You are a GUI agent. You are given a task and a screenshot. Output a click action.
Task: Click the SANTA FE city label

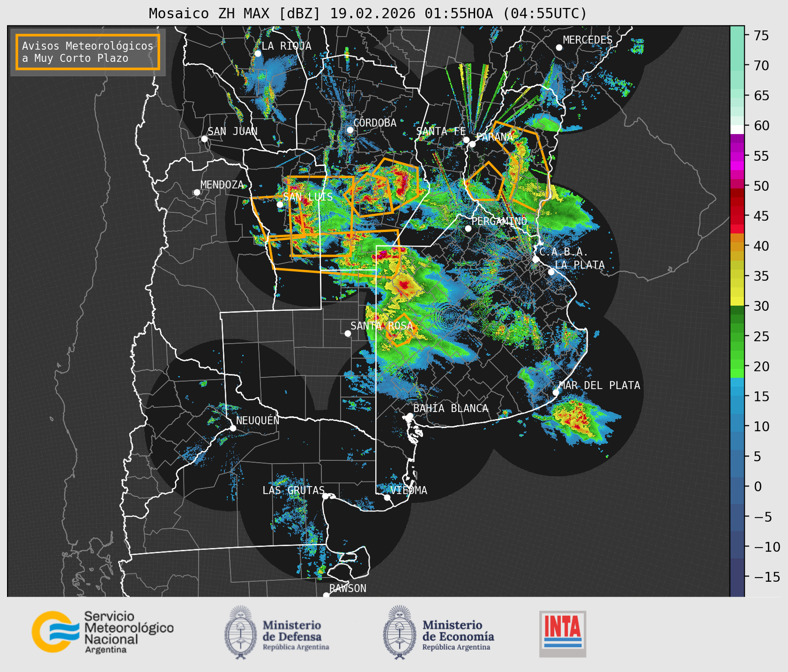coord(441,131)
